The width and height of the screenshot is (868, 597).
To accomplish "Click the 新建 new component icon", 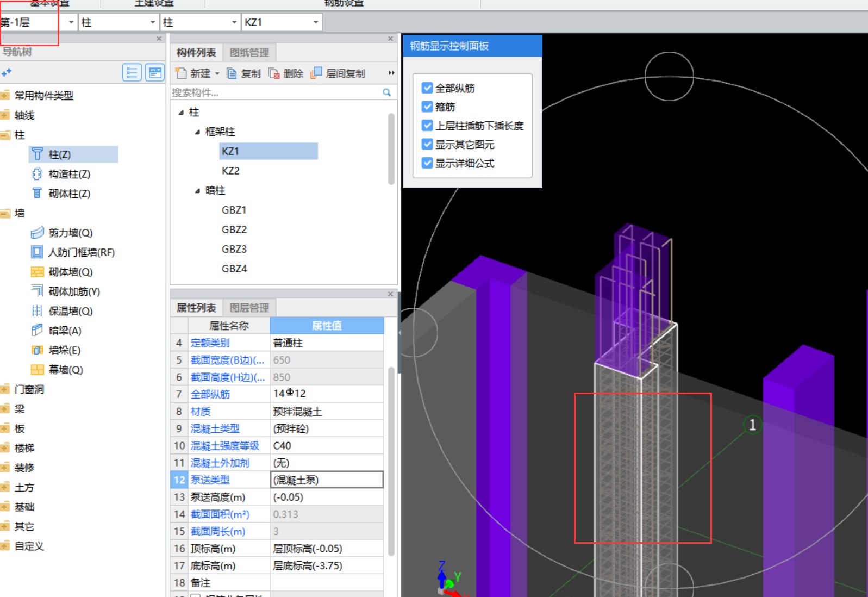I will pyautogui.click(x=180, y=73).
